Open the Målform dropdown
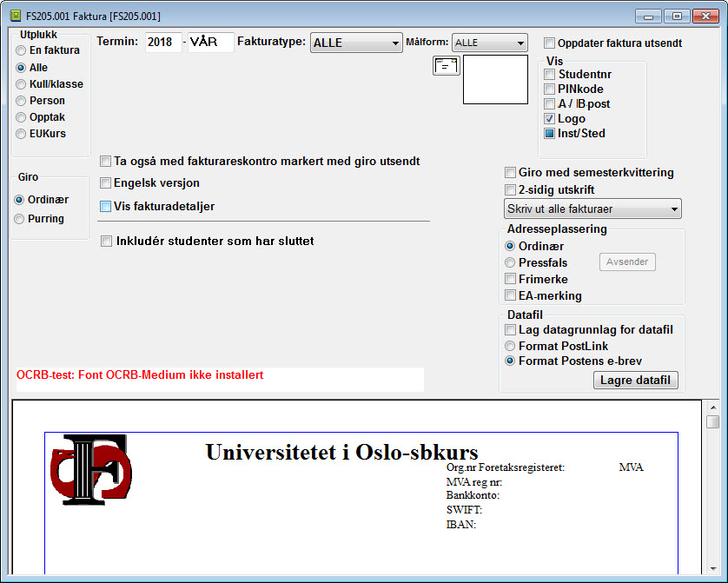The image size is (728, 583). click(489, 43)
